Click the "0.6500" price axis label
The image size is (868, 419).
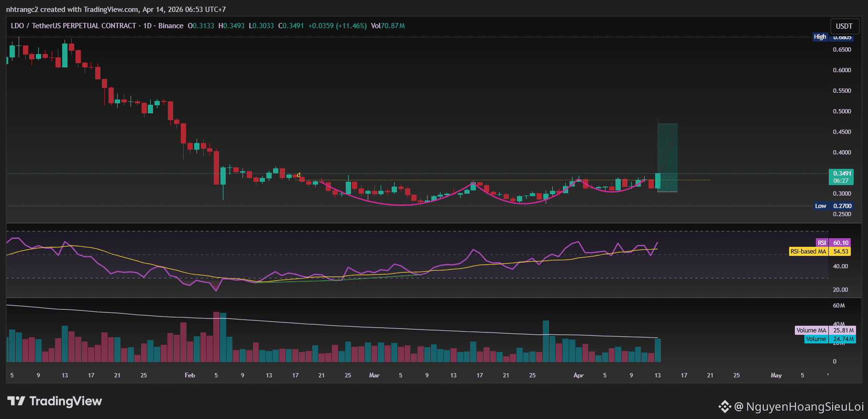point(842,50)
